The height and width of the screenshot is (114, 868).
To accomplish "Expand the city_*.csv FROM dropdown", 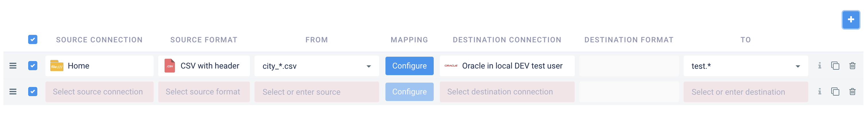I will [369, 66].
